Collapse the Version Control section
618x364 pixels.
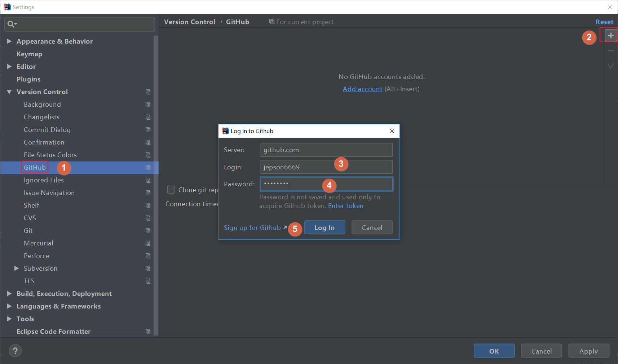click(x=9, y=92)
